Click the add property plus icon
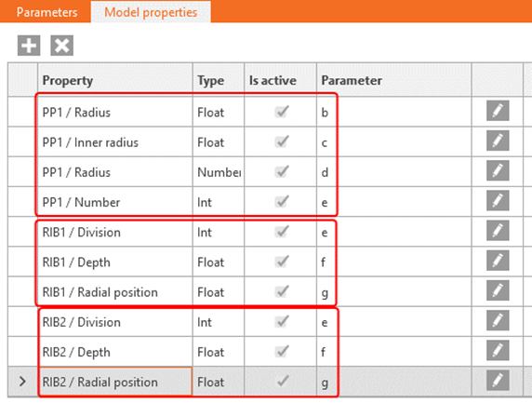 pyautogui.click(x=29, y=46)
